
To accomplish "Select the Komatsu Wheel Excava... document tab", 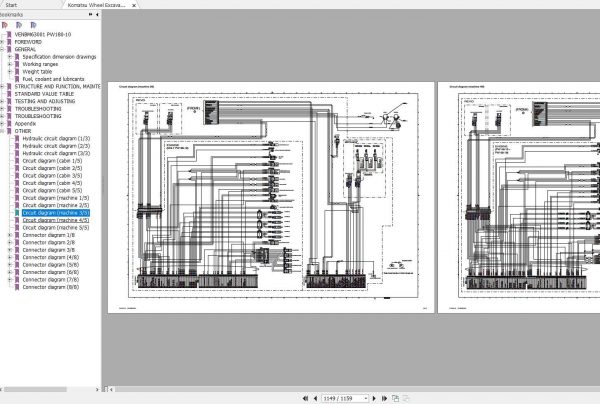I will coord(96,5).
